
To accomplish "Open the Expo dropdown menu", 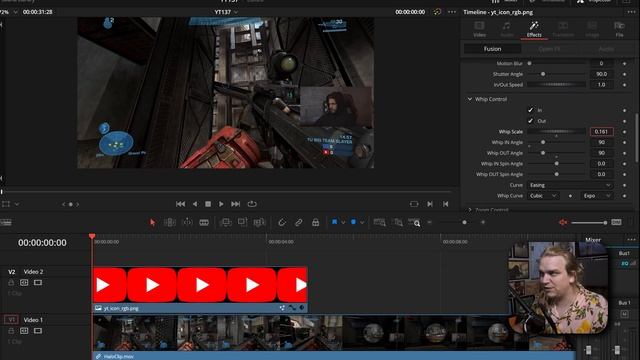I will tap(597, 196).
